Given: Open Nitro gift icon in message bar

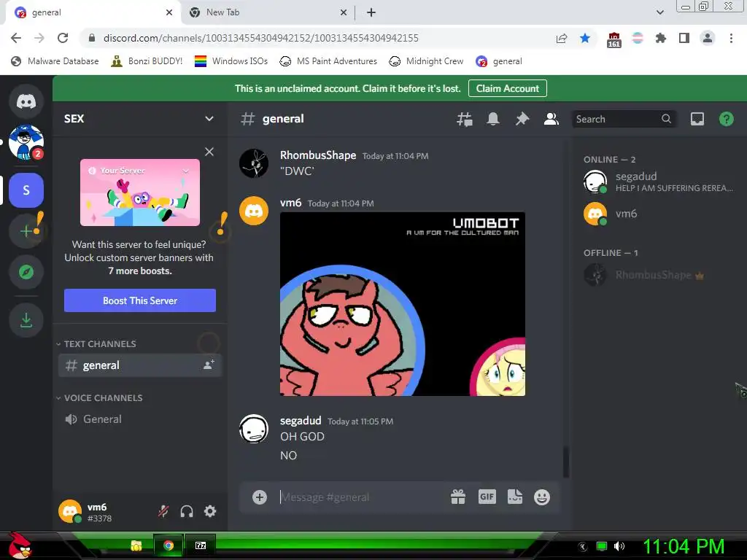Looking at the screenshot, I should pos(458,497).
